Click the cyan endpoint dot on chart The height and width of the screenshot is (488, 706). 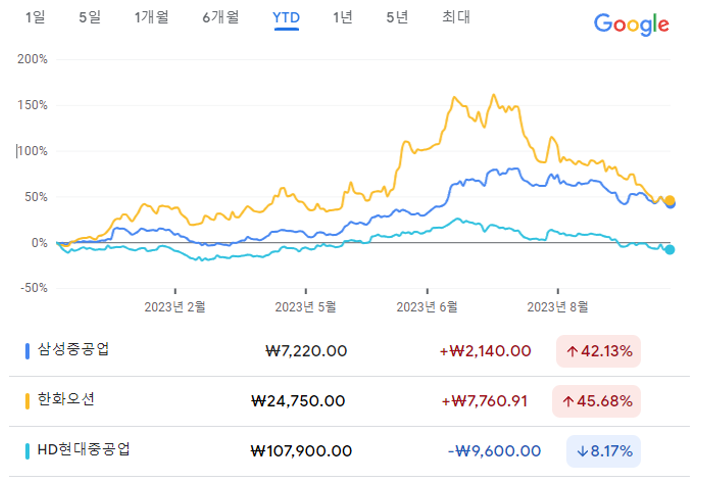pos(670,249)
